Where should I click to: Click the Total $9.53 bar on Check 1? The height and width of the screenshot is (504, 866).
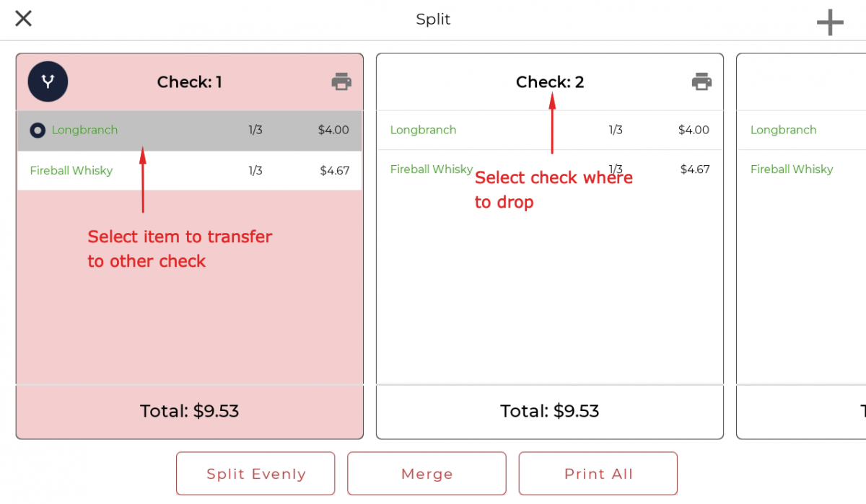[x=188, y=411]
